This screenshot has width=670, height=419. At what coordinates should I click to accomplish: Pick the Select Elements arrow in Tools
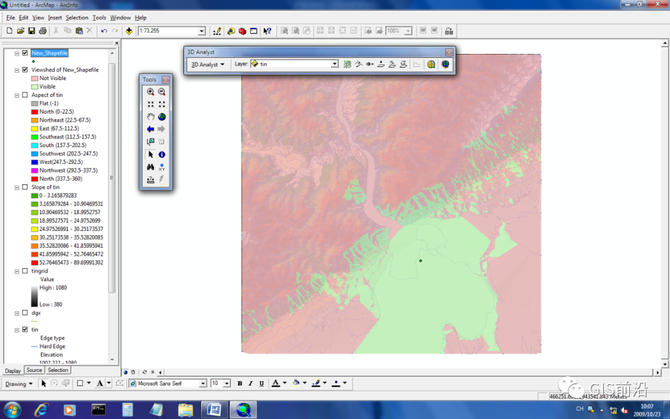coord(150,154)
